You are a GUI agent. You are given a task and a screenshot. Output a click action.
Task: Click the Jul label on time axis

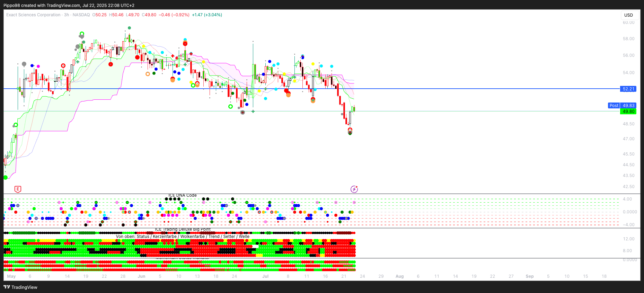point(265,276)
